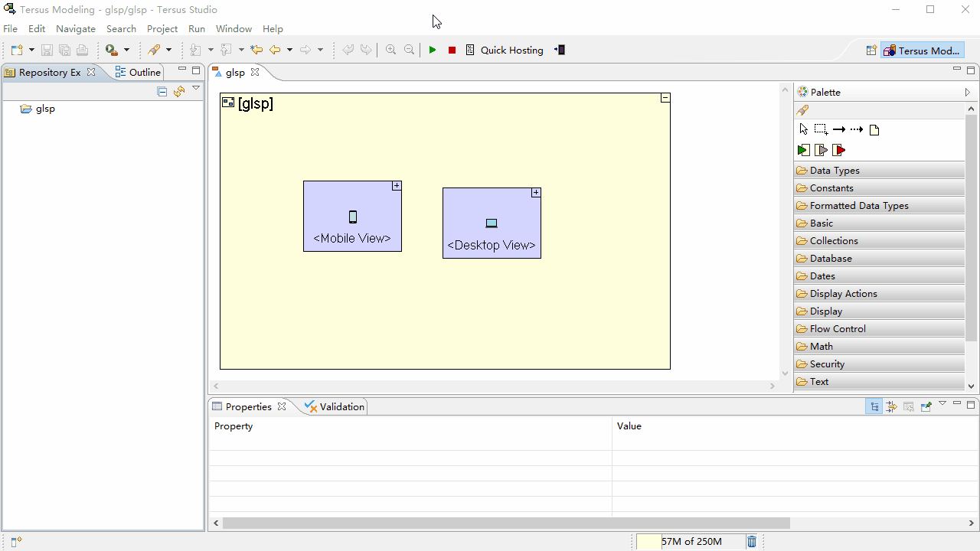Select the Tersus Modeling perspective button
This screenshot has width=980, height=551.
[922, 51]
